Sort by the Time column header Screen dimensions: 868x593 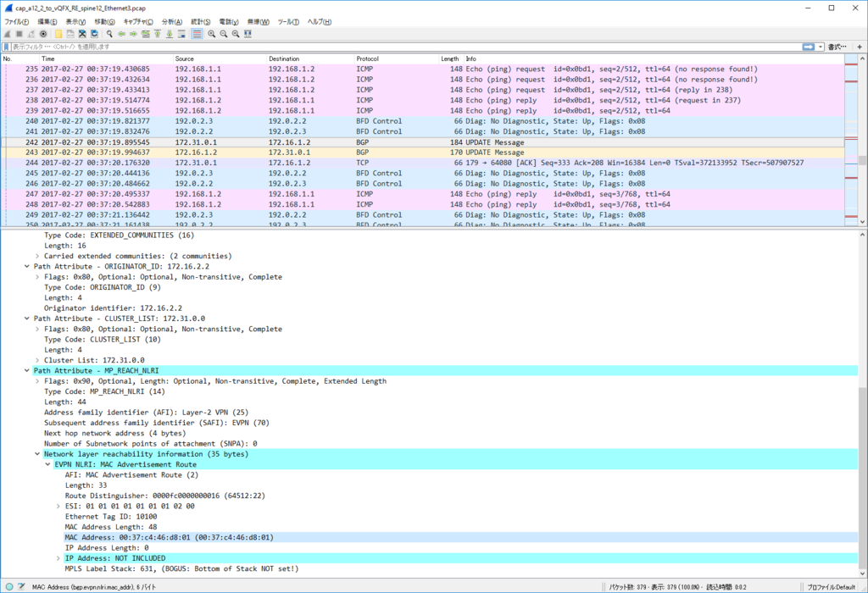106,58
